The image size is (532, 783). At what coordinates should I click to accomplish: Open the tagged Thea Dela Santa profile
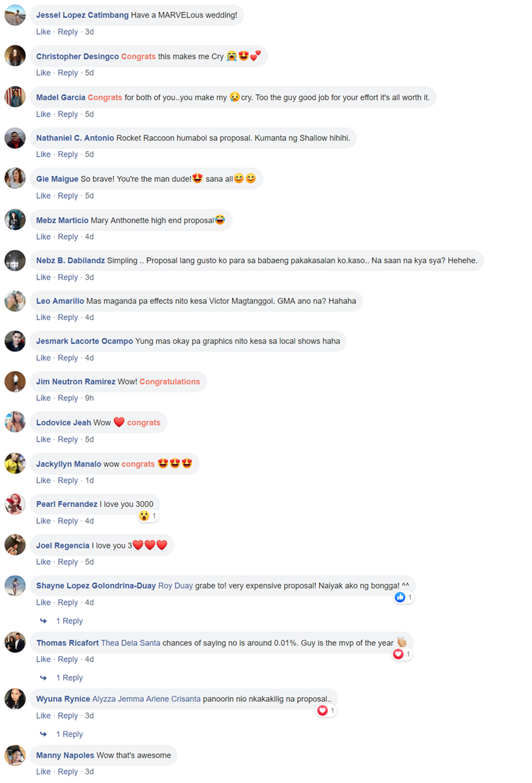(x=131, y=643)
